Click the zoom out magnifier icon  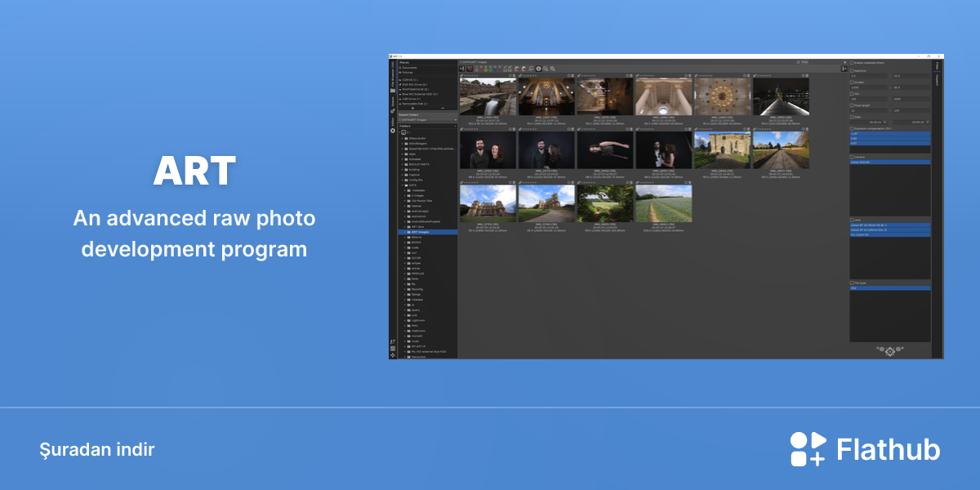[546, 69]
